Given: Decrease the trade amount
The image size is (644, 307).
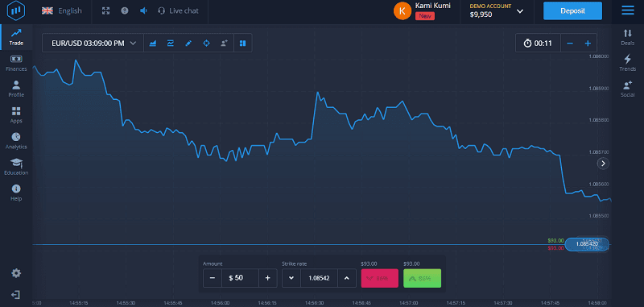Looking at the screenshot, I should click(213, 278).
